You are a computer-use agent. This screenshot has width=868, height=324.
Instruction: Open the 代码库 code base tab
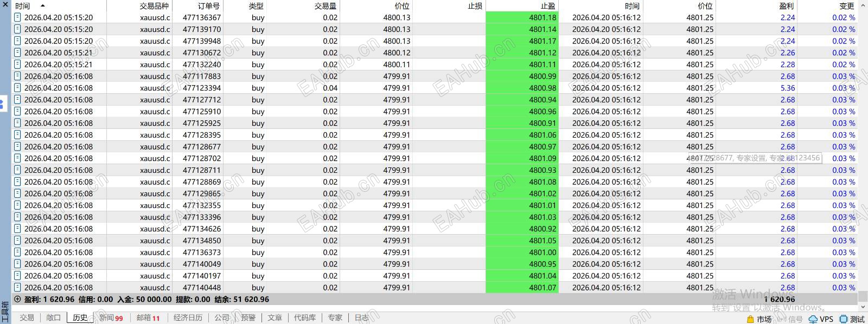coord(305,317)
